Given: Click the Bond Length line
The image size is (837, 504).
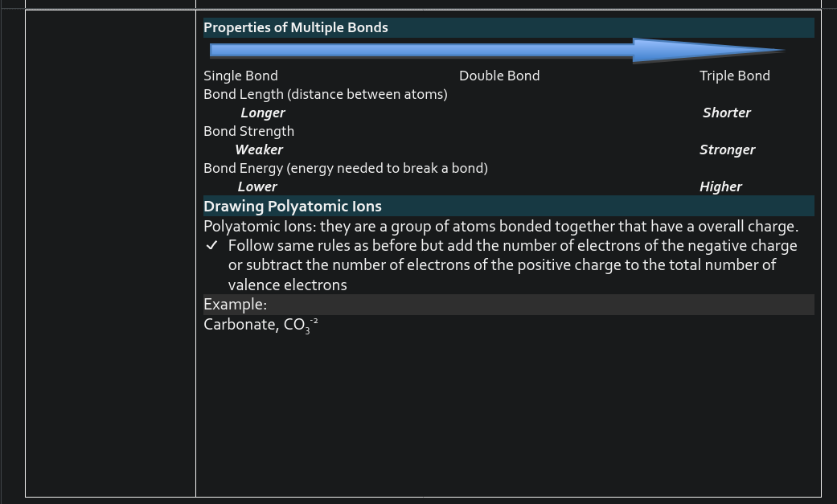Looking at the screenshot, I should [325, 94].
